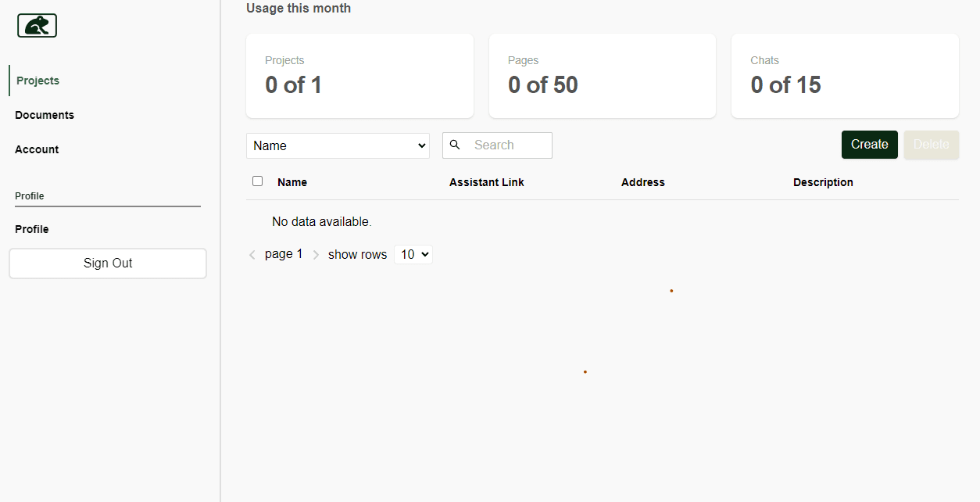The image size is (980, 502).
Task: Click the 'show rows' label
Action: (x=358, y=255)
